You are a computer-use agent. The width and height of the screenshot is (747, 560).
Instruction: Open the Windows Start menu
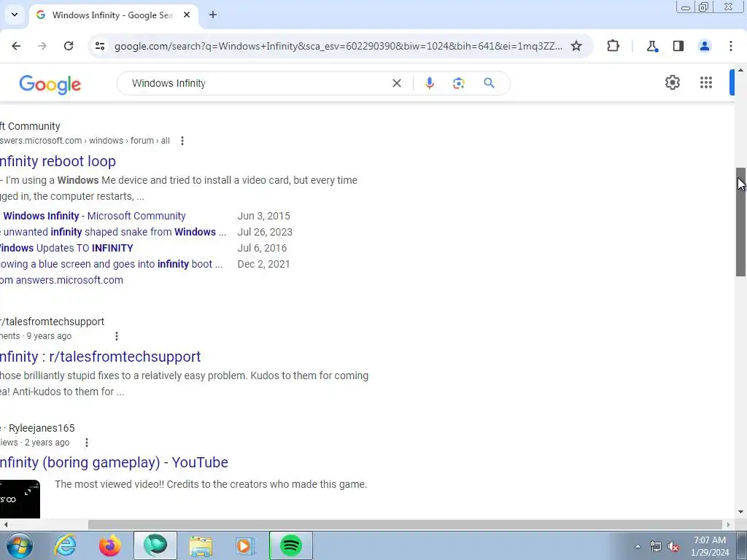pyautogui.click(x=20, y=545)
